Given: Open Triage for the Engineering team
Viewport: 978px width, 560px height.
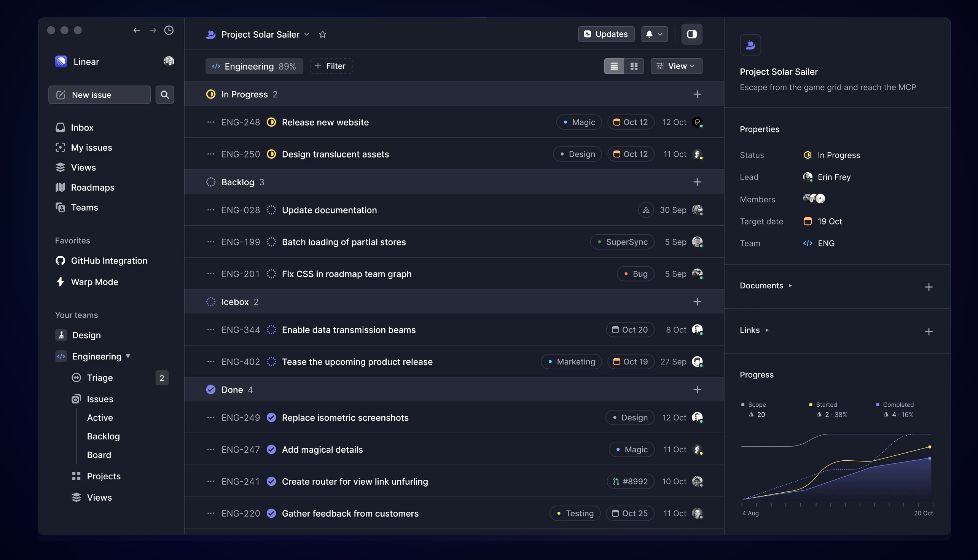Looking at the screenshot, I should [99, 378].
